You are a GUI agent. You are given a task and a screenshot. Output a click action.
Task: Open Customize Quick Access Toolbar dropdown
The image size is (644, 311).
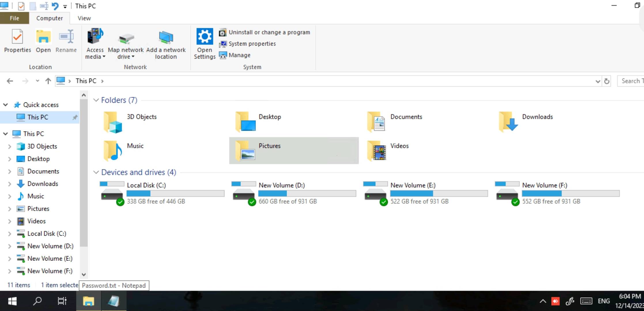pos(65,6)
